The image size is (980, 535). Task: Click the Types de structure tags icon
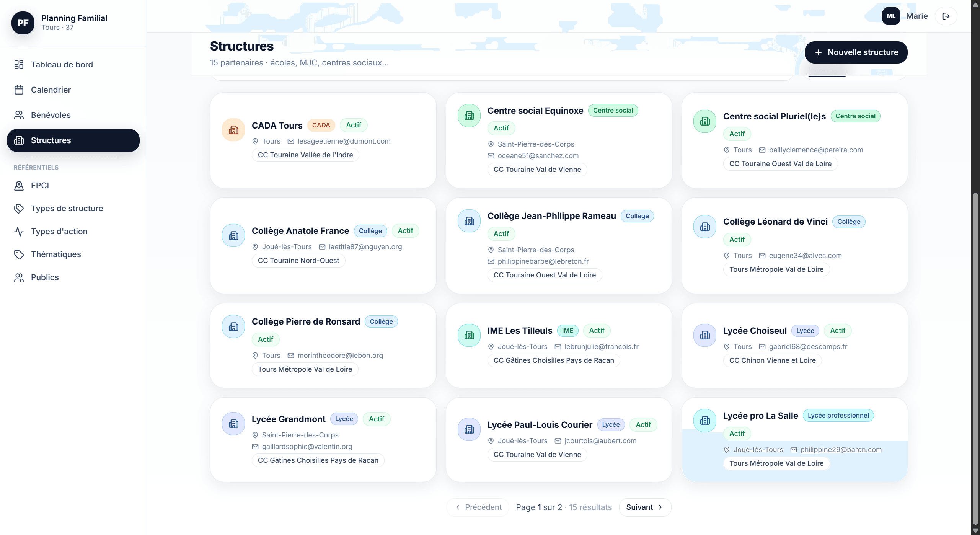(x=19, y=209)
